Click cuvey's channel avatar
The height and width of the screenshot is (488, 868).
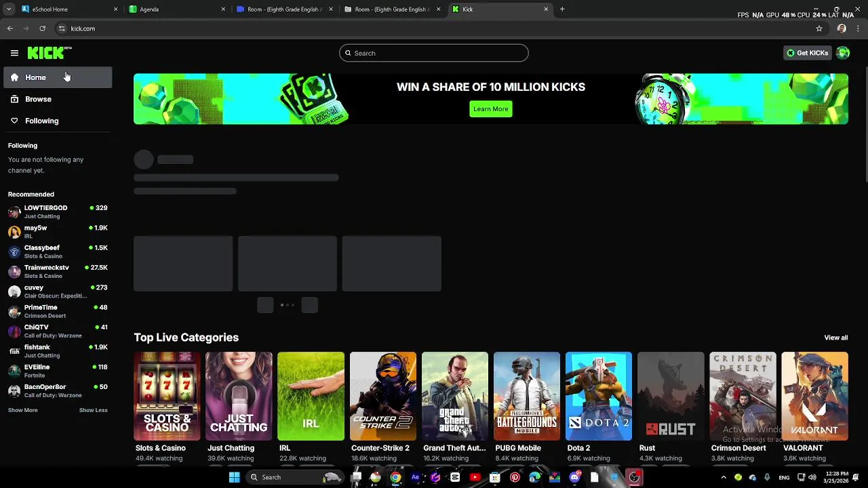pyautogui.click(x=14, y=291)
